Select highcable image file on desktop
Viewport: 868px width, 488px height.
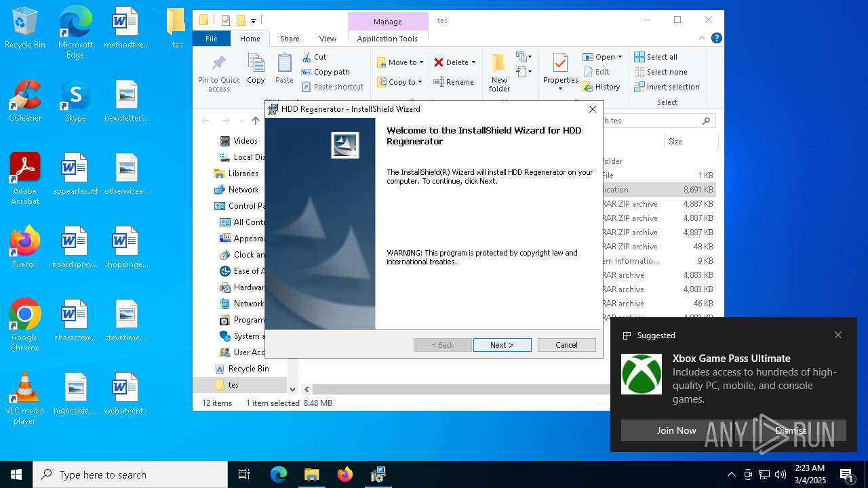(x=75, y=394)
